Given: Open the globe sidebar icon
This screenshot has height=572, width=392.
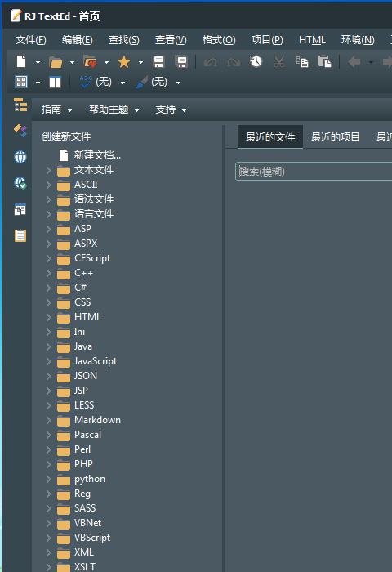Looking at the screenshot, I should pyautogui.click(x=20, y=157).
